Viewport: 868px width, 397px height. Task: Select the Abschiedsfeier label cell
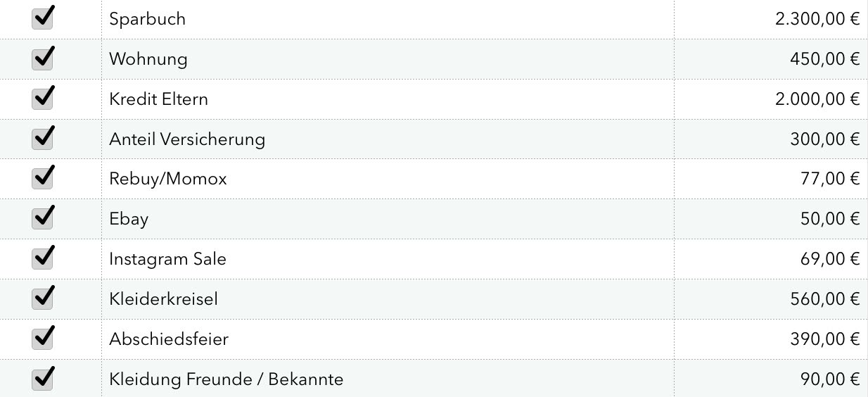click(x=388, y=339)
